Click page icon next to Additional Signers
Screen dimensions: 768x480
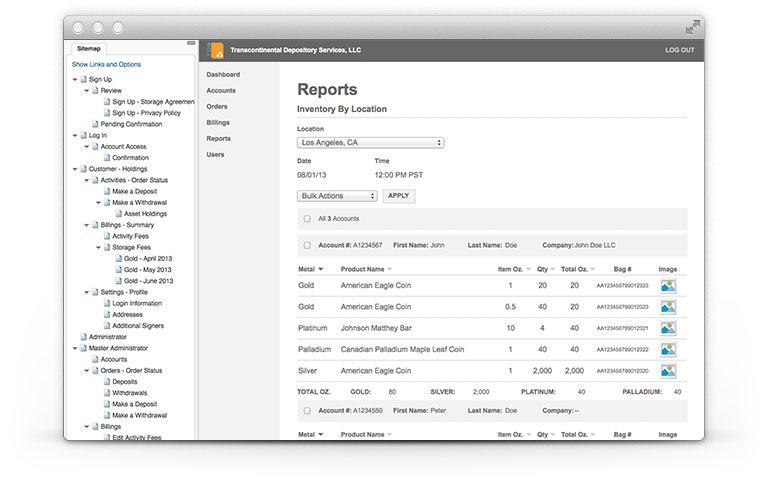click(x=107, y=326)
